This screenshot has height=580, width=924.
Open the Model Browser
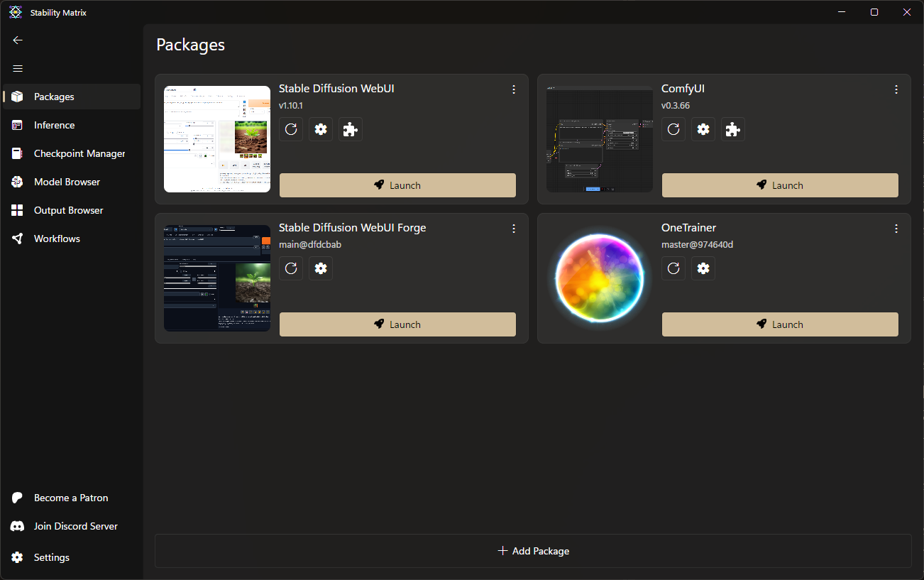pyautogui.click(x=72, y=182)
